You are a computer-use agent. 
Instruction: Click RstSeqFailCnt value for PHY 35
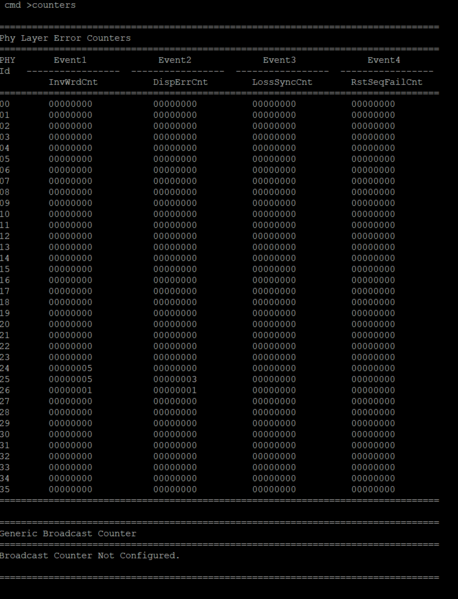(x=373, y=489)
